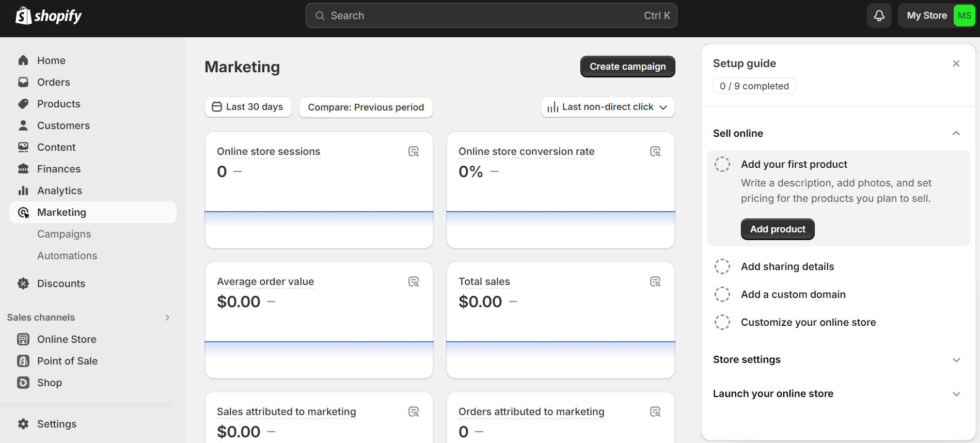Mark Add your first product complete

pyautogui.click(x=722, y=164)
